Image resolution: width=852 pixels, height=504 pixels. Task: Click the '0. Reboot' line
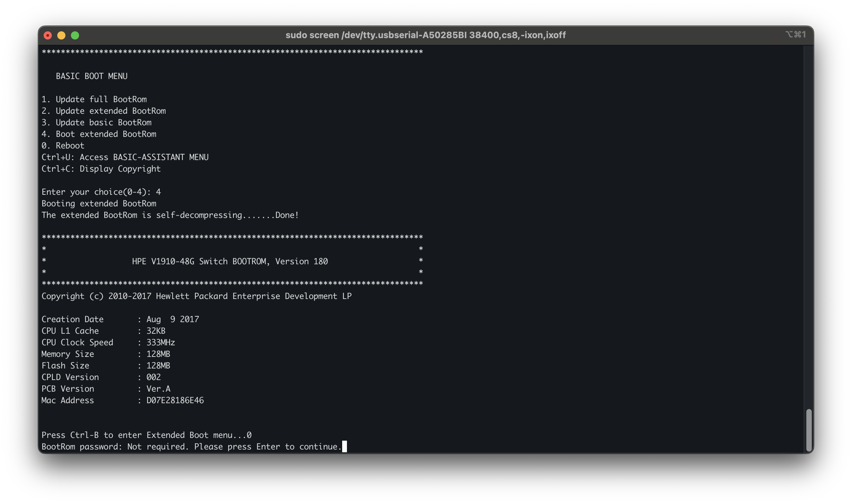63,146
